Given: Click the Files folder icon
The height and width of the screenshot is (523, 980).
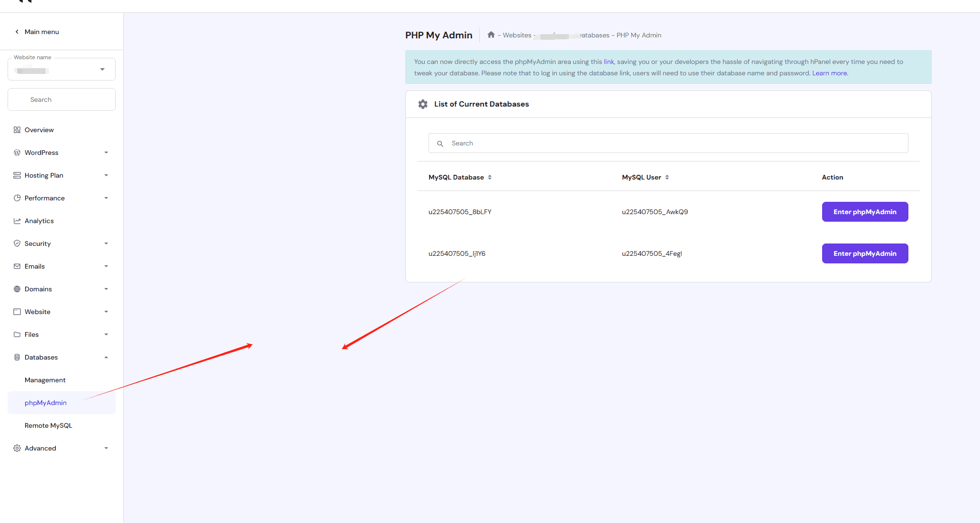Looking at the screenshot, I should point(17,334).
